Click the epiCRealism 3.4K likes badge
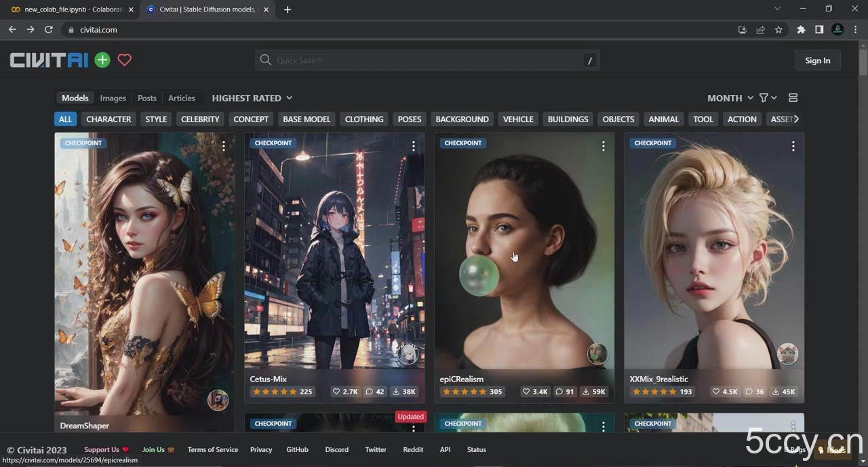The width and height of the screenshot is (868, 467). pos(534,392)
